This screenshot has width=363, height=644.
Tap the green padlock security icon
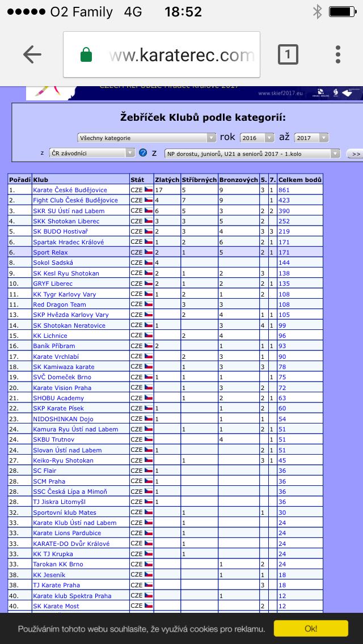(86, 54)
